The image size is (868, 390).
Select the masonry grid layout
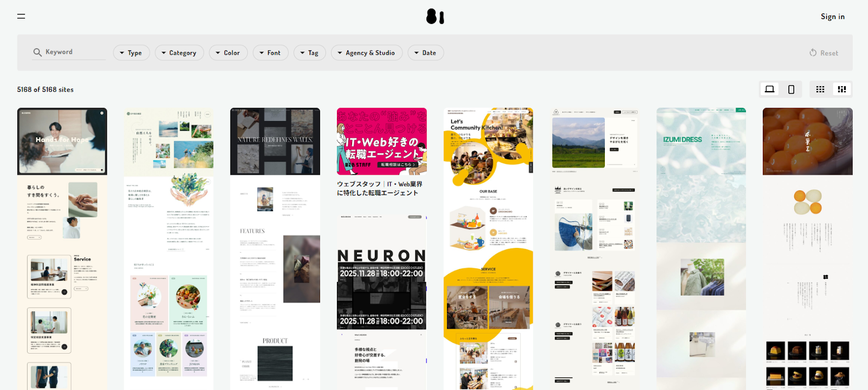pyautogui.click(x=842, y=89)
